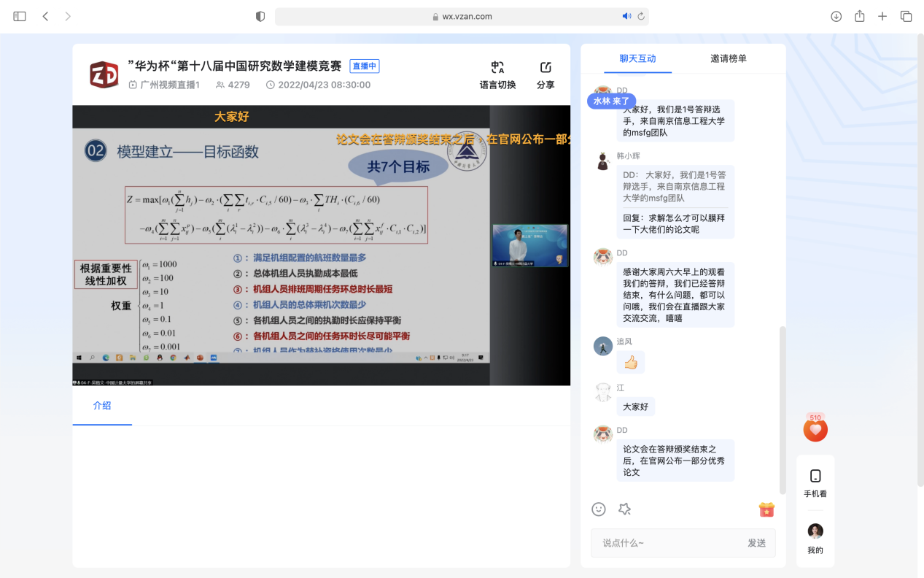This screenshot has width=924, height=578.
Task: Switch to the 邀请榜单 tab
Action: pos(729,58)
